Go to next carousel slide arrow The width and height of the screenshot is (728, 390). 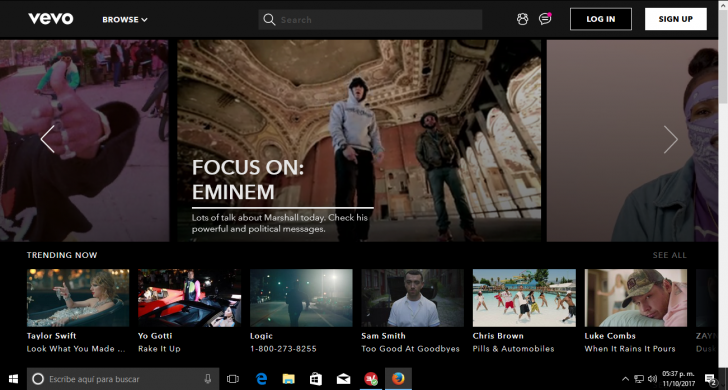click(x=670, y=139)
